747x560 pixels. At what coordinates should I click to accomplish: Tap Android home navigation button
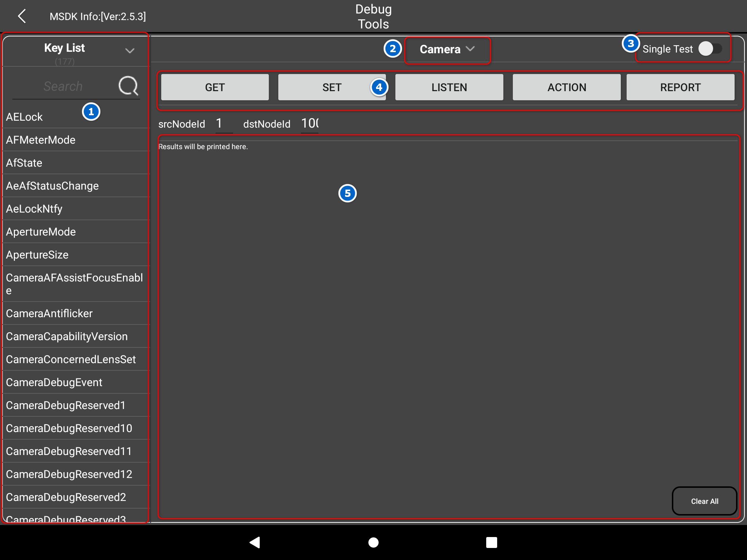coord(373,542)
